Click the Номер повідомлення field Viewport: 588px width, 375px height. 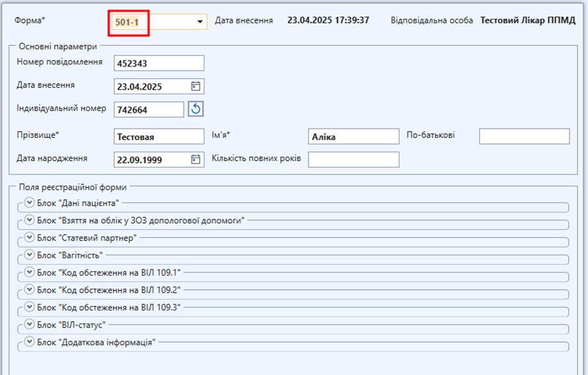pos(158,63)
